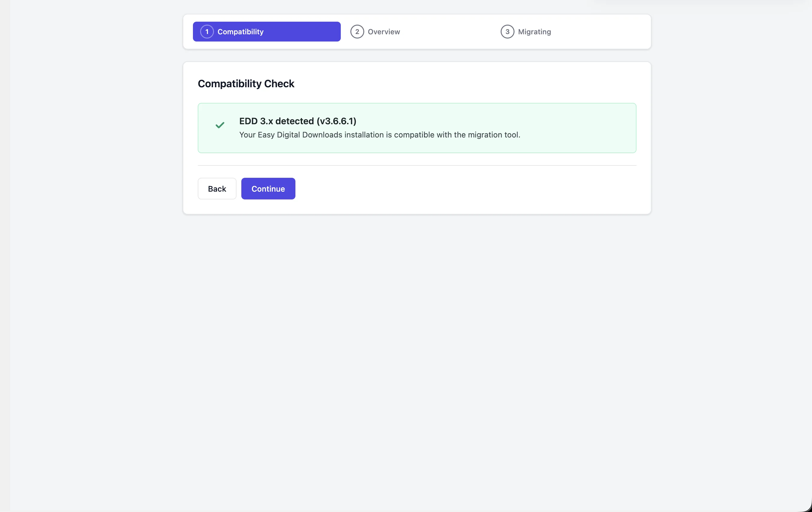Viewport: 812px width, 512px height.
Task: Open the Overview tab of the wizard
Action: pos(375,31)
